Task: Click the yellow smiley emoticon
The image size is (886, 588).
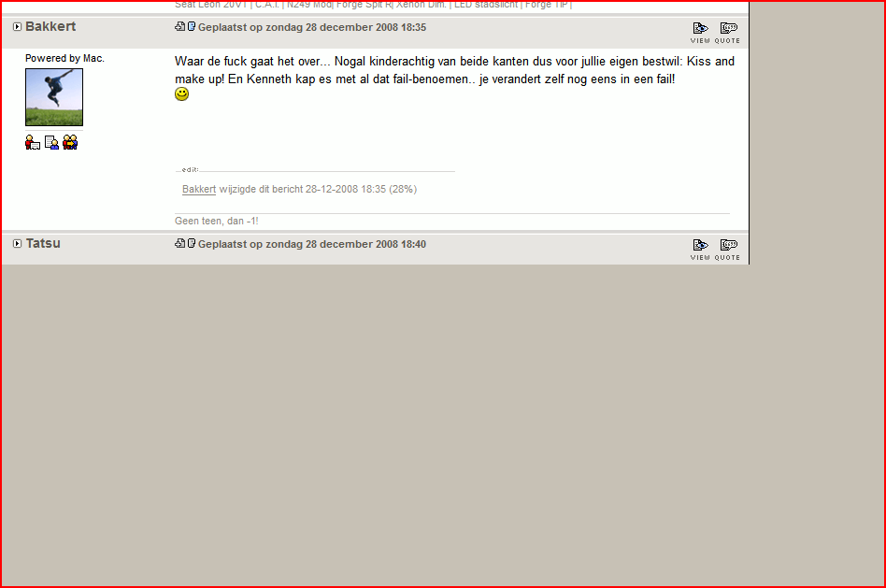Action: tap(182, 93)
